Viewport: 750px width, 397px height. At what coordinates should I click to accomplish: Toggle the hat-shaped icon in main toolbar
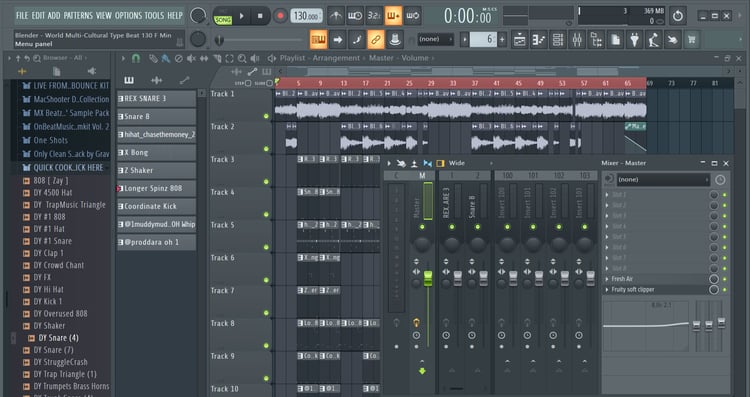tap(395, 40)
